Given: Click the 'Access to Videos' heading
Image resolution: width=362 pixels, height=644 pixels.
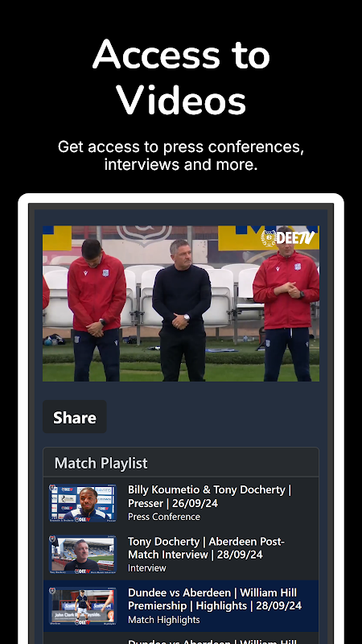Looking at the screenshot, I should 181,76.
